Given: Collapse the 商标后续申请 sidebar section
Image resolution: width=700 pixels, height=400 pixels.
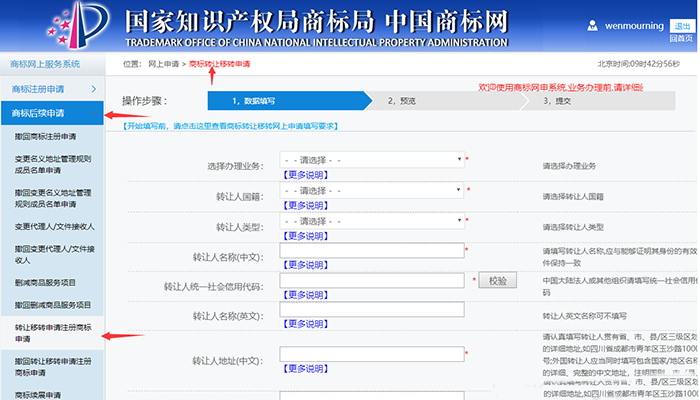Looking at the screenshot, I should (52, 113).
